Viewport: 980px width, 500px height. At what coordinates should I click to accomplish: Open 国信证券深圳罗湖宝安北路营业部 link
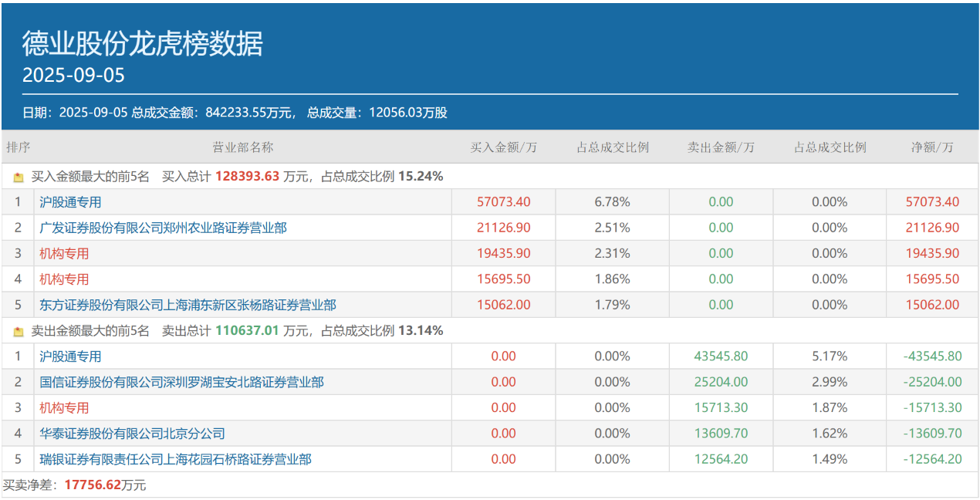(181, 382)
